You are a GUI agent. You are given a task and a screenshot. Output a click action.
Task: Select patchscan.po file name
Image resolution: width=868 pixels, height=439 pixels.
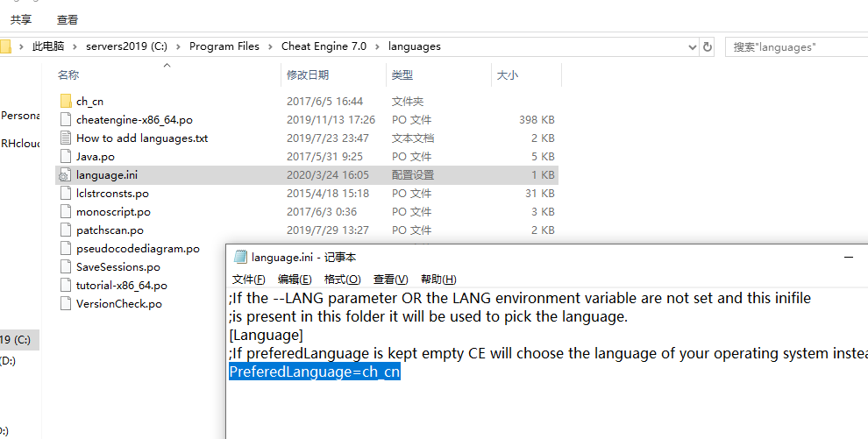[110, 230]
